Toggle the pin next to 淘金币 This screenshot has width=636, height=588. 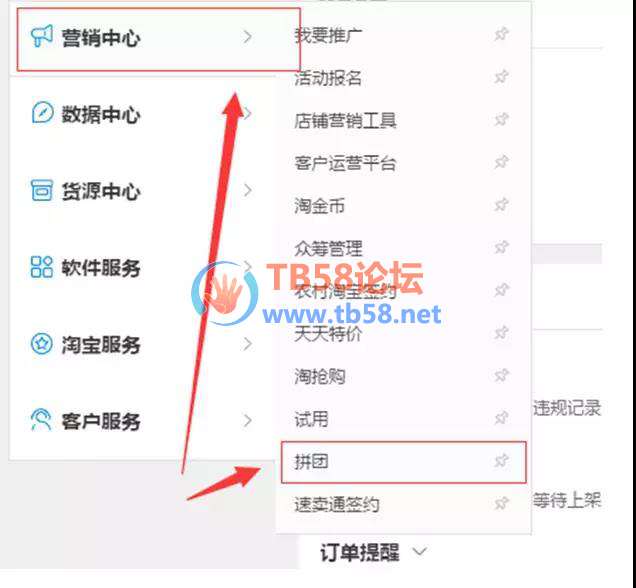pos(502,205)
